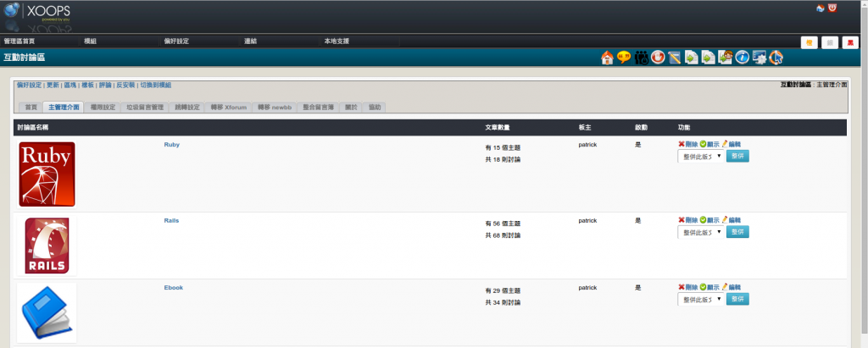Expand the merge dropdown in Ebook row
The image size is (868, 348).
coord(700,300)
